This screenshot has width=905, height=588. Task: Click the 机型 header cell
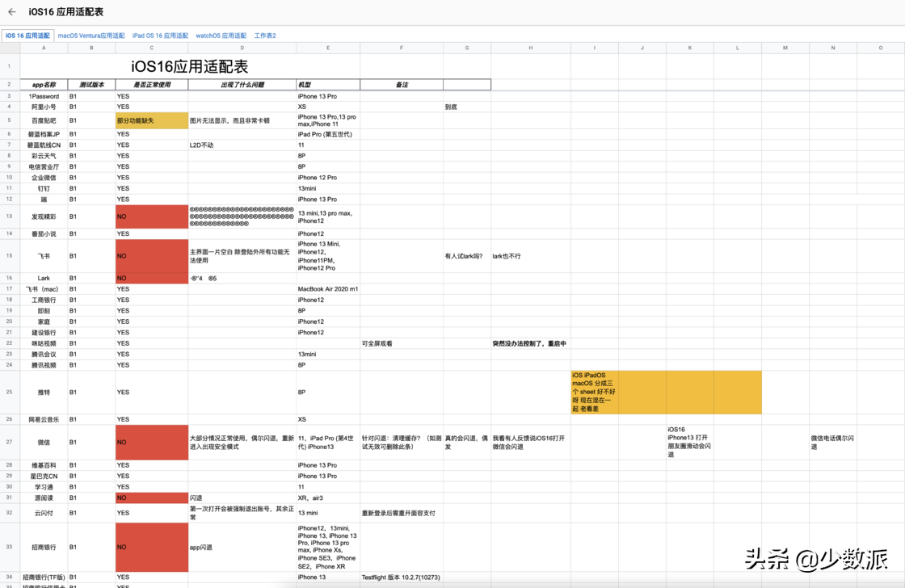(328, 85)
